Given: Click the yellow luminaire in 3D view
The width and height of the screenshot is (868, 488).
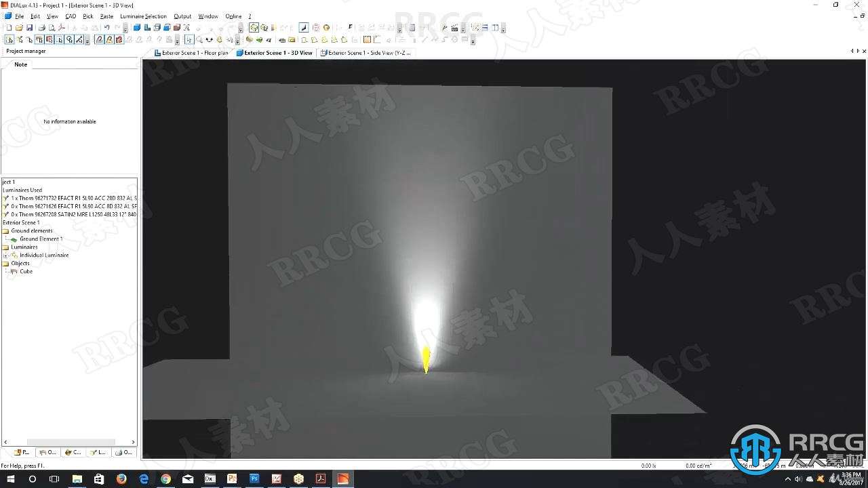Looking at the screenshot, I should click(426, 359).
